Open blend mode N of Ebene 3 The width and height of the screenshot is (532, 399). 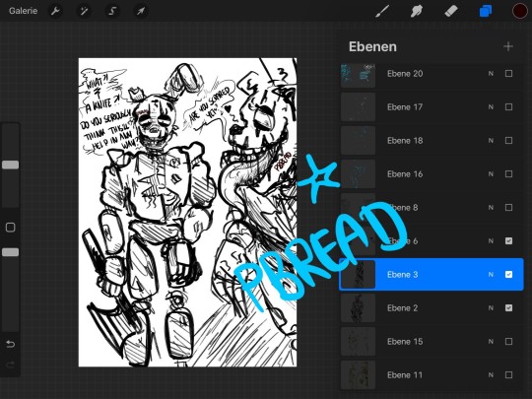(491, 274)
